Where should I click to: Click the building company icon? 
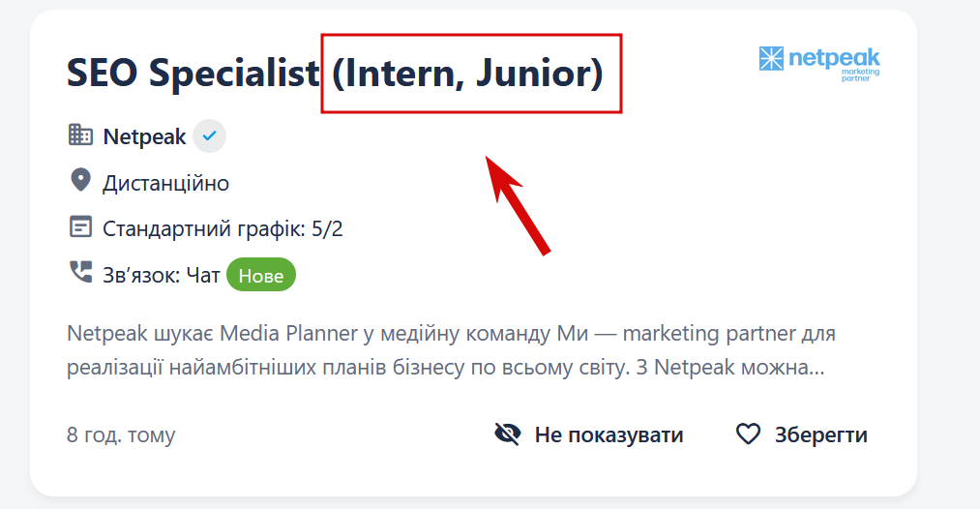(80, 135)
